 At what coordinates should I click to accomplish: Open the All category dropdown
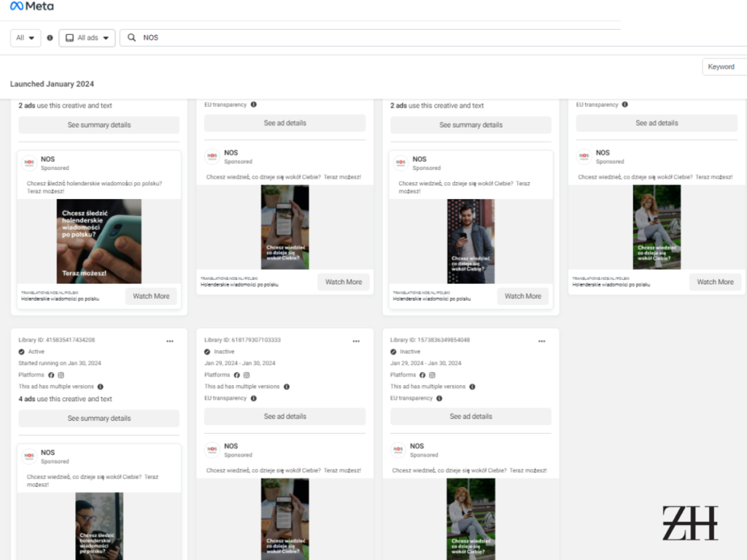pyautogui.click(x=26, y=38)
